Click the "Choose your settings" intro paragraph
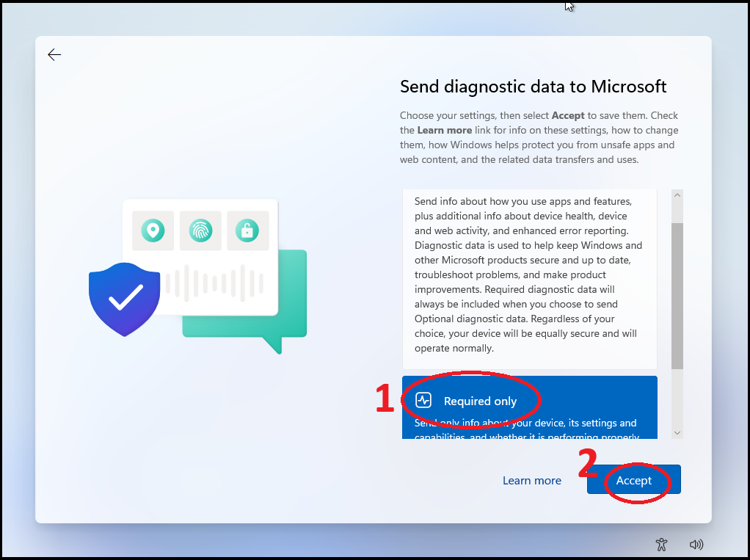Image resolution: width=750 pixels, height=560 pixels. pos(539,137)
